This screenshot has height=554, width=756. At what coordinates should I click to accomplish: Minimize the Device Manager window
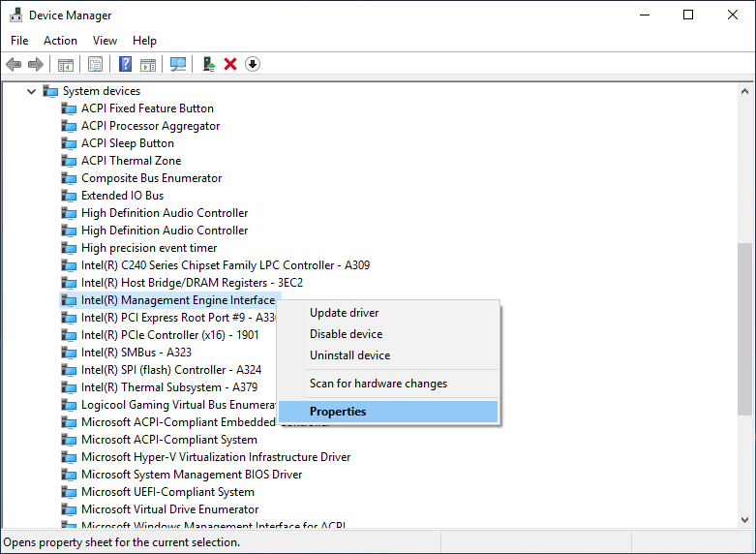[x=645, y=15]
